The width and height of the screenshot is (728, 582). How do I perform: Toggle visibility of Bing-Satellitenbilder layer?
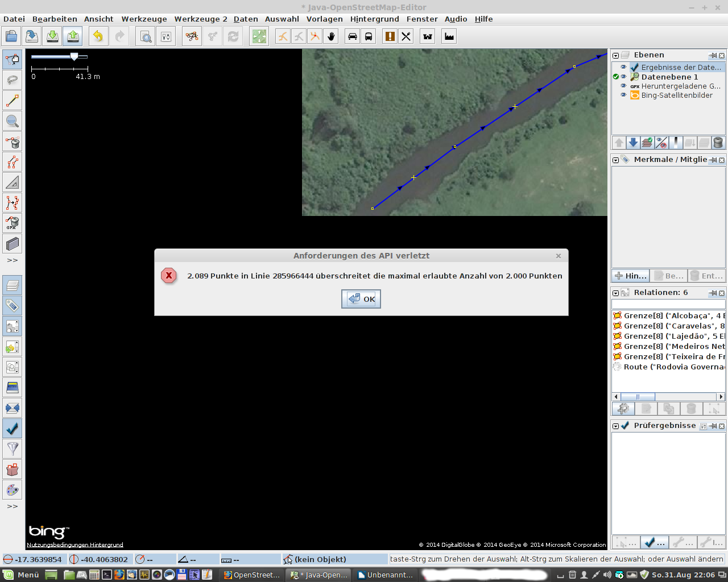click(x=623, y=95)
